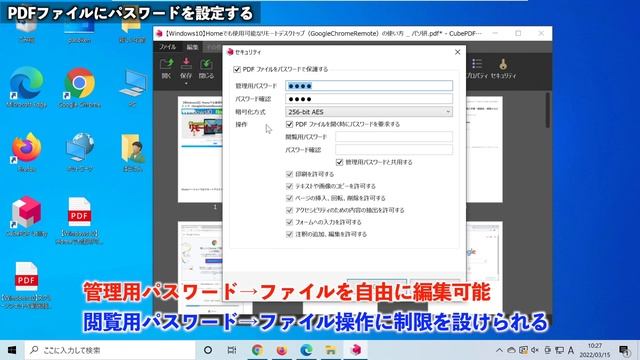Screen dimensions: 640x360
Task: Click the CubePDF Utility taskbar icon
Action: click(x=356, y=350)
